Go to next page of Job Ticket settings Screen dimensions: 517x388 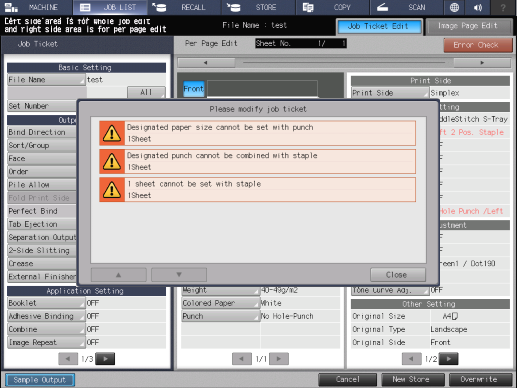coord(105,359)
